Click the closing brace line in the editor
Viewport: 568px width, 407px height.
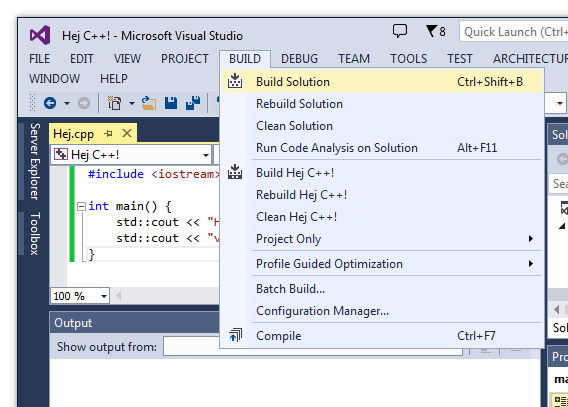pyautogui.click(x=91, y=254)
